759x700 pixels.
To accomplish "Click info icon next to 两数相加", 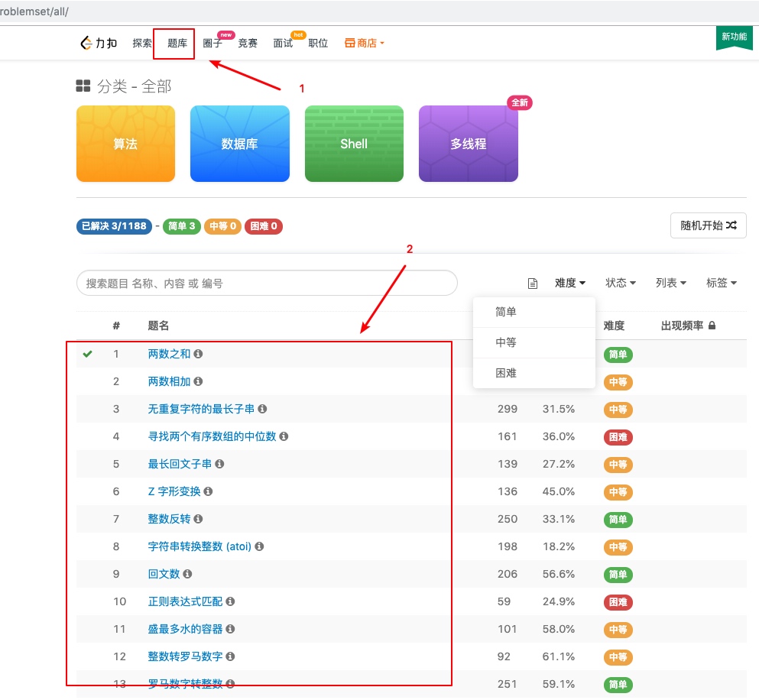I will click(x=198, y=381).
